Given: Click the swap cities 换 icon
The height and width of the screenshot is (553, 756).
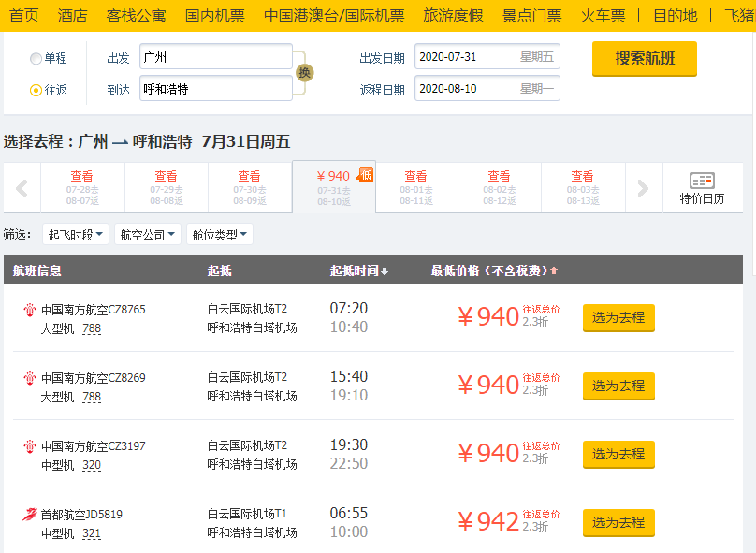Looking at the screenshot, I should (x=304, y=73).
